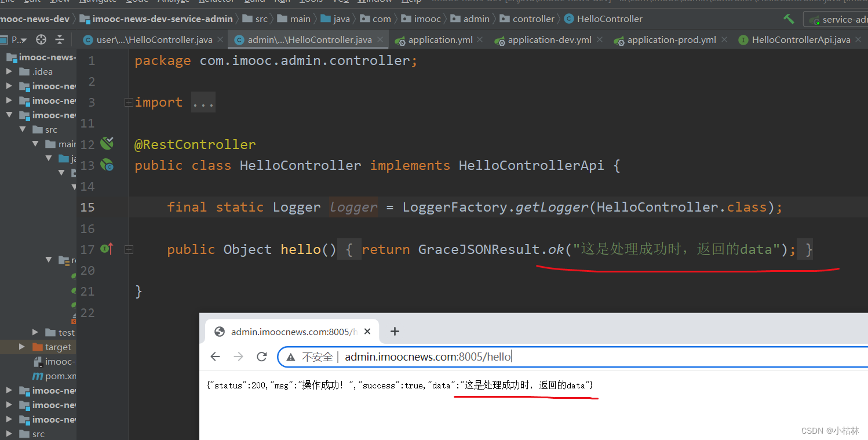
Task: Click the class gutter icon on line 13
Action: pyautogui.click(x=107, y=165)
